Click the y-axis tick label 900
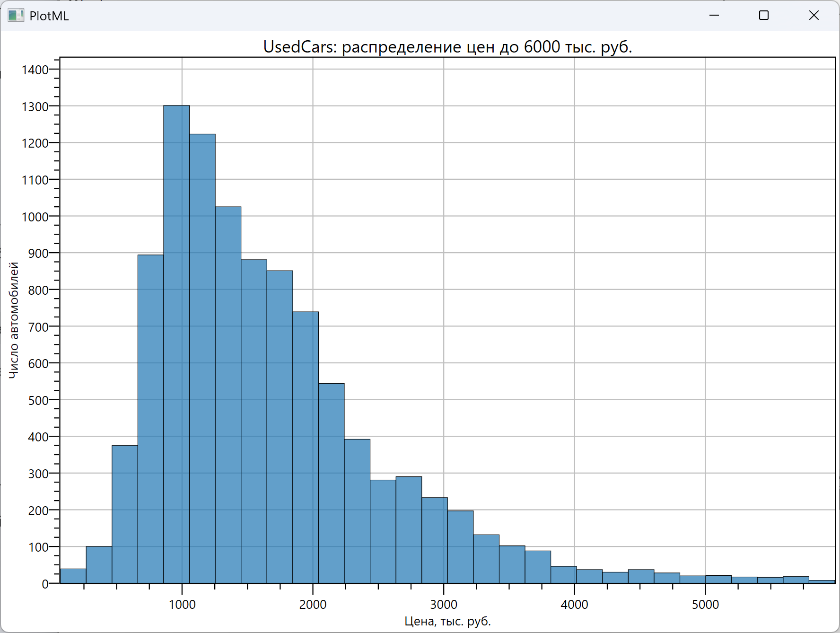Viewport: 840px width, 633px height. pos(38,254)
